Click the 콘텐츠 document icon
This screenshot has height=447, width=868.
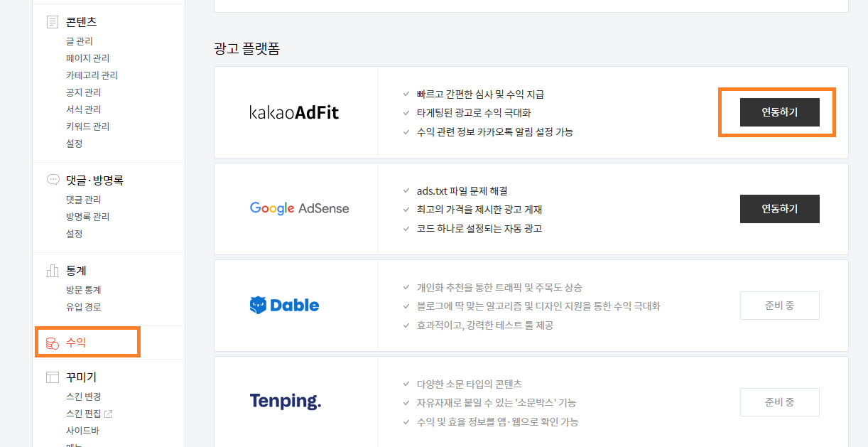click(53, 22)
